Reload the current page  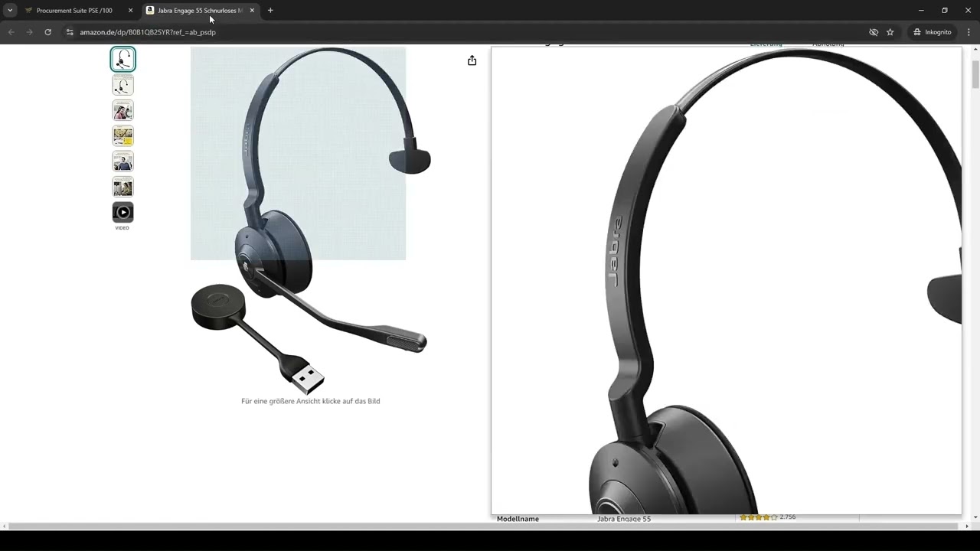point(47,32)
